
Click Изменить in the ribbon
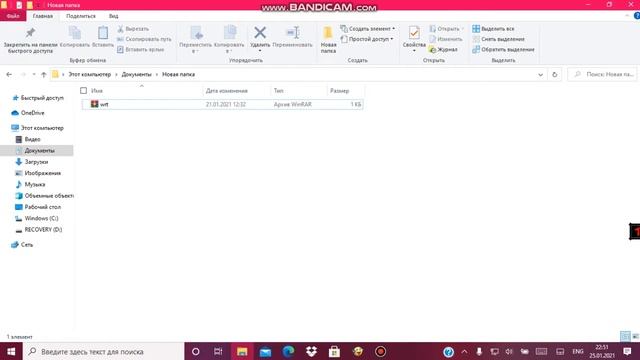click(445, 39)
